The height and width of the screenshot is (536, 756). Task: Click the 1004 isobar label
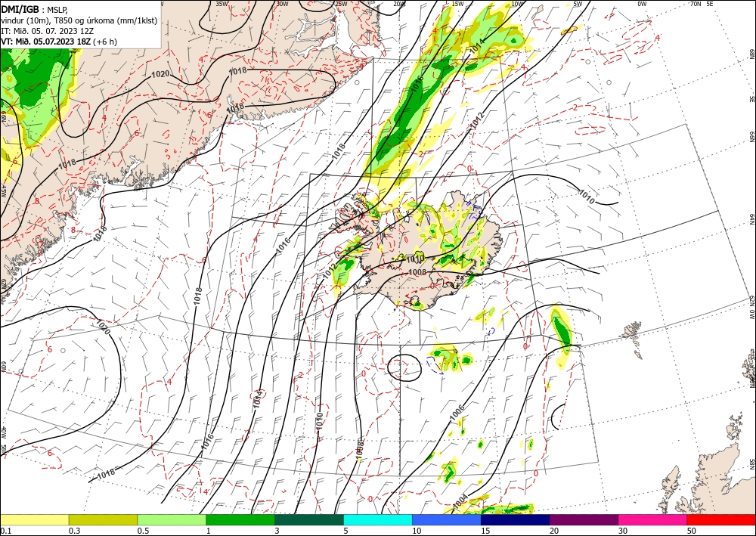[x=460, y=503]
